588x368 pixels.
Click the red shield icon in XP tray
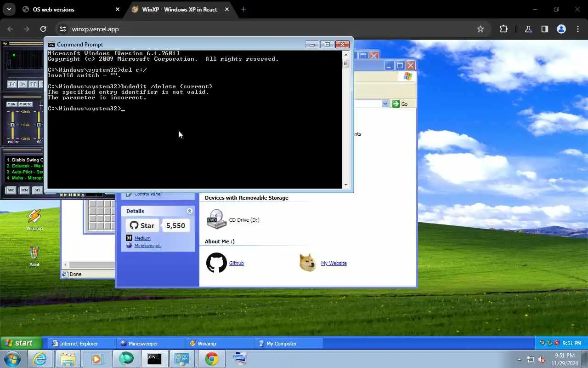click(557, 343)
